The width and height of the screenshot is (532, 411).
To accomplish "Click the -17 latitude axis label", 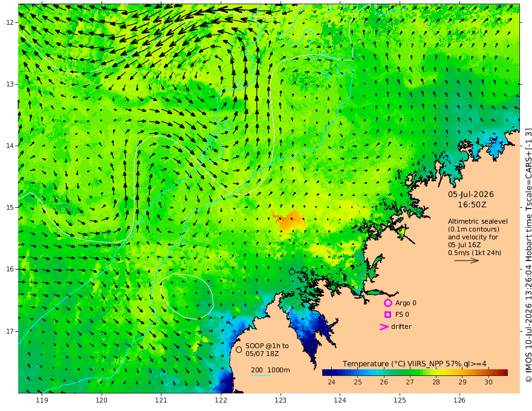I will coord(9,331).
